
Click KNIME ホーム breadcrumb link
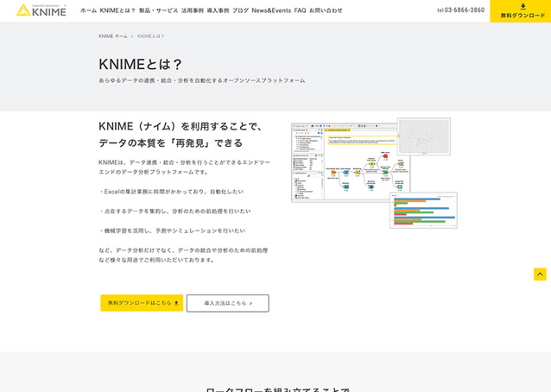pos(113,36)
